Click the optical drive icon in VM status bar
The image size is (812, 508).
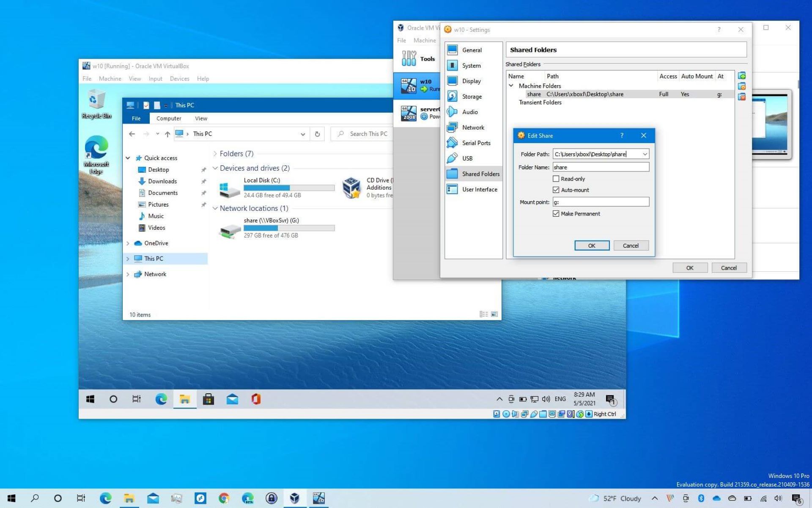click(506, 414)
